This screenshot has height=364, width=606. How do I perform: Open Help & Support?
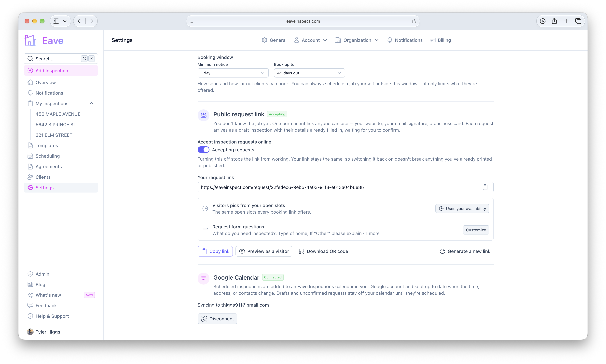[61, 316]
